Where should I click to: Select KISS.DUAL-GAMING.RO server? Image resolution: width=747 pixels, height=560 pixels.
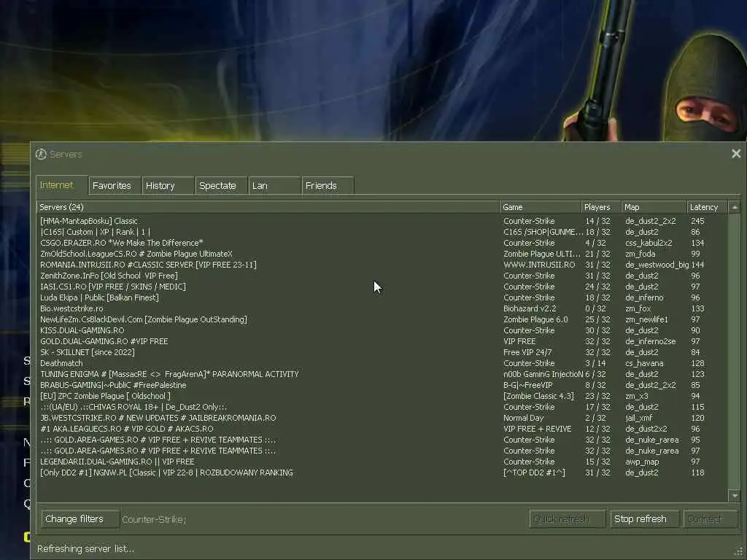click(382, 330)
